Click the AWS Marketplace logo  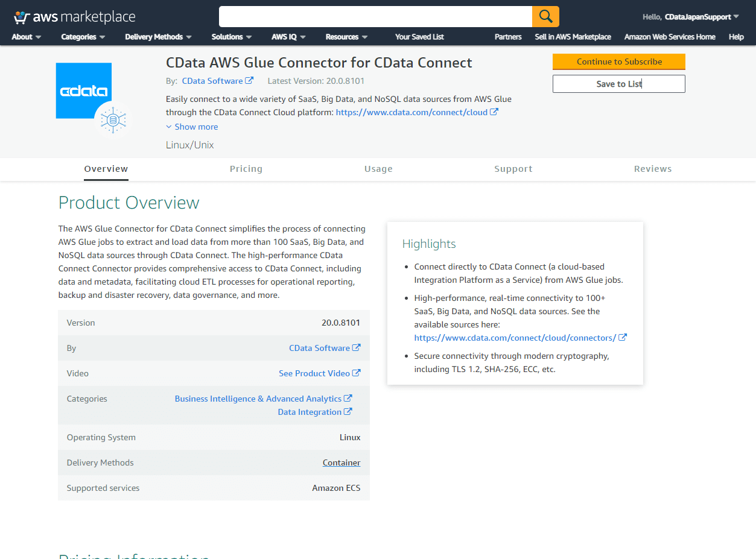74,16
